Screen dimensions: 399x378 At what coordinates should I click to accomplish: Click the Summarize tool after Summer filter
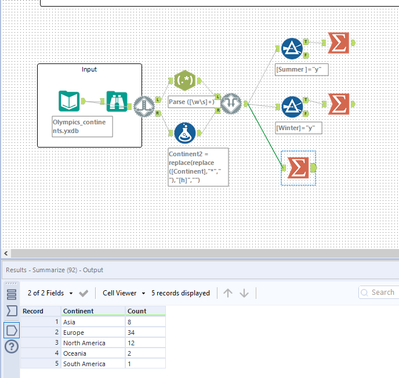point(338,43)
